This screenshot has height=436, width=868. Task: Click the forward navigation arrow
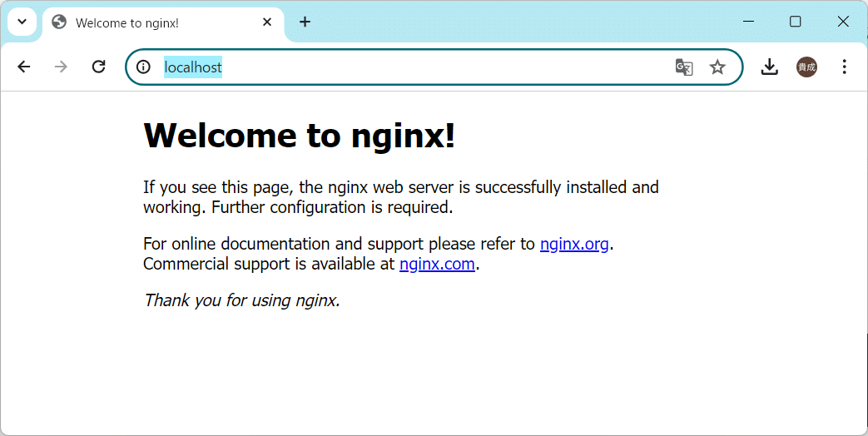(x=61, y=67)
